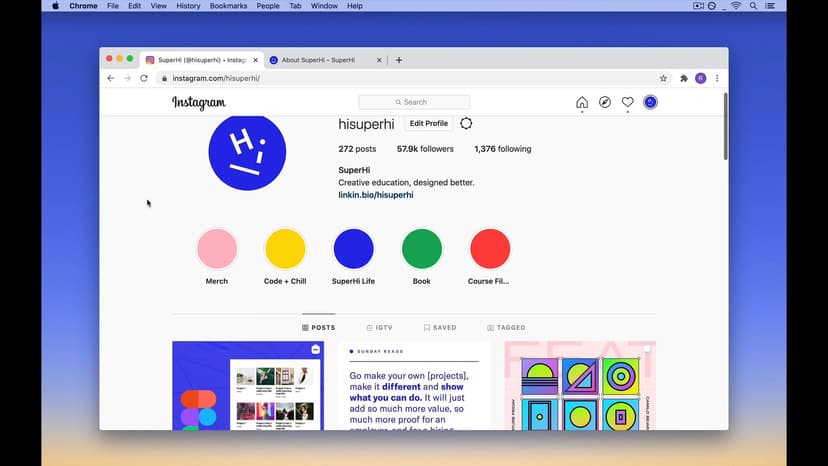This screenshot has height=466, width=828.
Task: Open Chrome extensions puzzle icon
Action: click(684, 78)
